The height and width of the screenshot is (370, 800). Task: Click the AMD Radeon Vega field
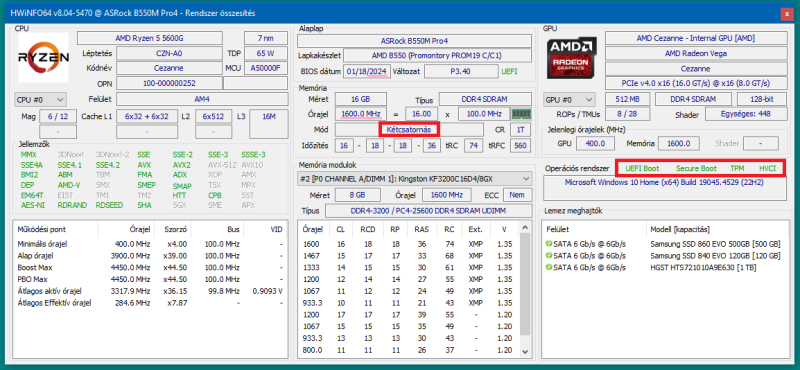pos(695,53)
